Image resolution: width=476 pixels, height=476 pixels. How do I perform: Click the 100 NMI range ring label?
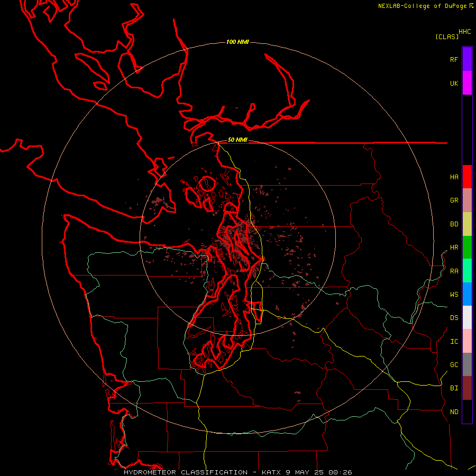point(237,42)
